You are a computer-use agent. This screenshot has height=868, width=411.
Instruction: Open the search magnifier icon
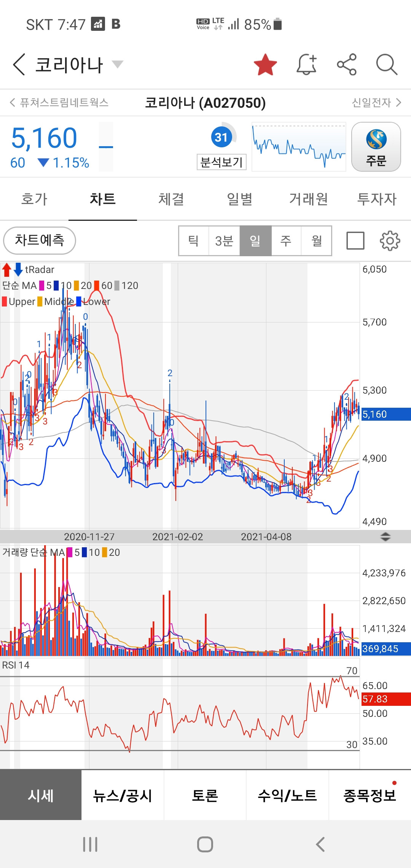pyautogui.click(x=387, y=65)
